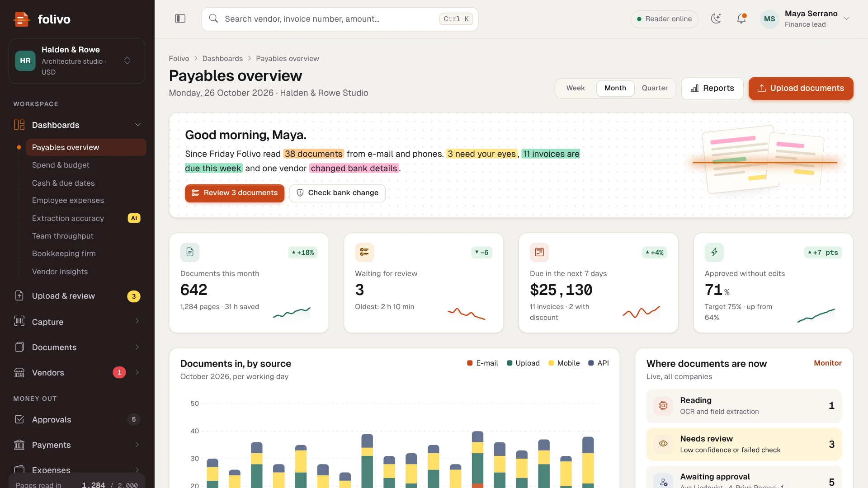
Task: Focus the vendor search field
Action: [x=340, y=19]
